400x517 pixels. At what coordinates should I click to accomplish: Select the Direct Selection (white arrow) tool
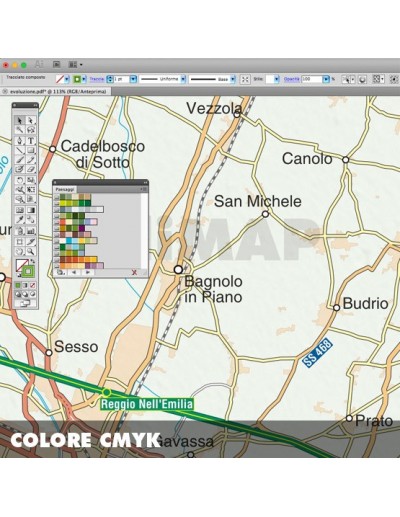tap(31, 120)
